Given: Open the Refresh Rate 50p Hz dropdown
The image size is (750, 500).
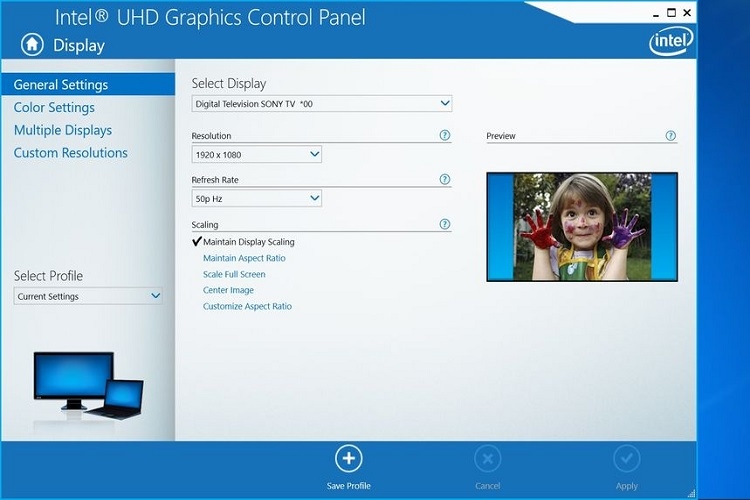Looking at the screenshot, I should [x=257, y=199].
